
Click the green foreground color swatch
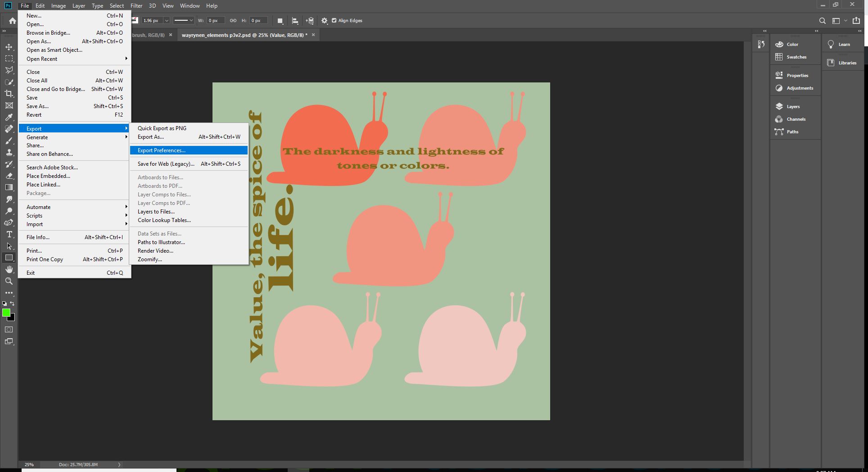pyautogui.click(x=6, y=312)
